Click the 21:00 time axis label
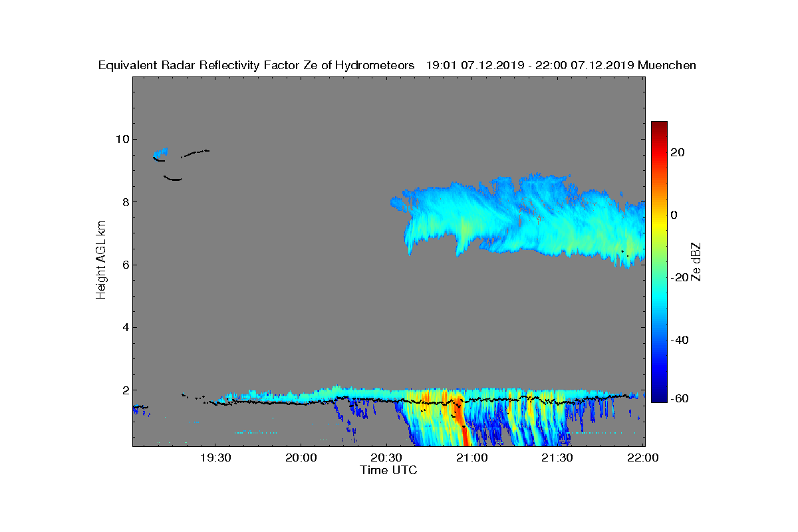The width and height of the screenshot is (798, 532). coord(472,458)
